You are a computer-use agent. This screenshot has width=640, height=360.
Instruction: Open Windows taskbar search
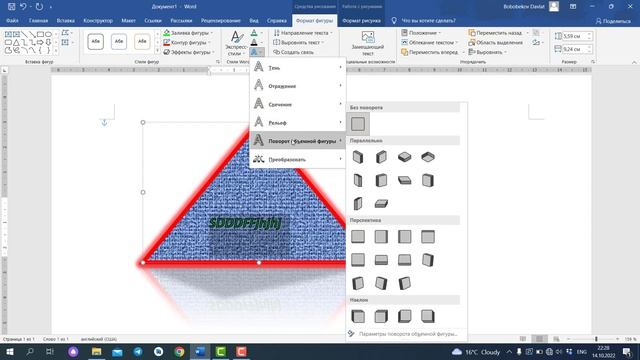(30, 351)
